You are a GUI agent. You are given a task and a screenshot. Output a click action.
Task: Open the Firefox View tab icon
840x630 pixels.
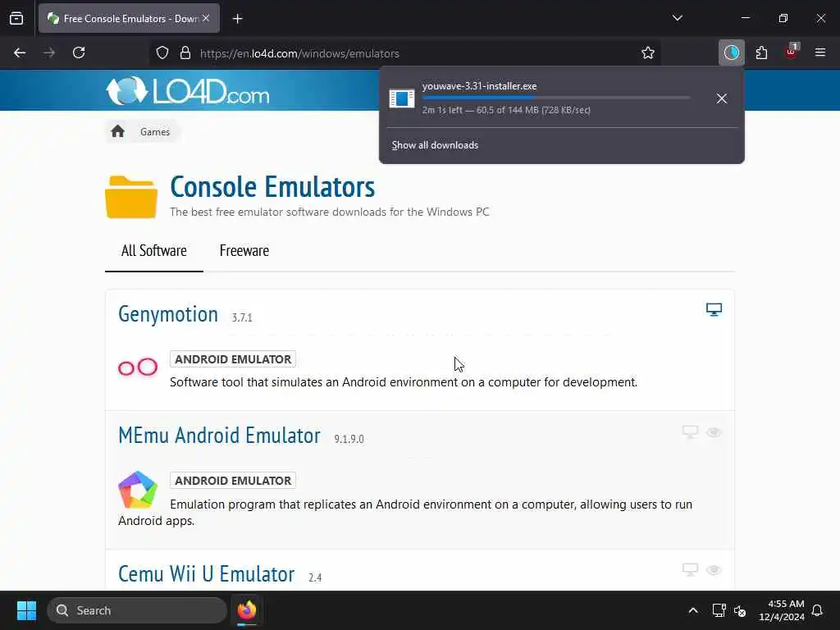tap(16, 19)
